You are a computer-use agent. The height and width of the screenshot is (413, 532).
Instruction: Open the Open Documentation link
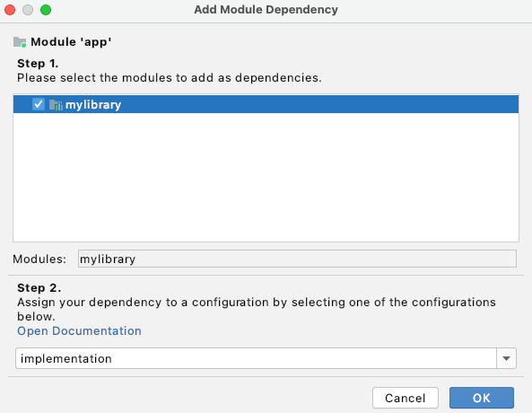79,330
